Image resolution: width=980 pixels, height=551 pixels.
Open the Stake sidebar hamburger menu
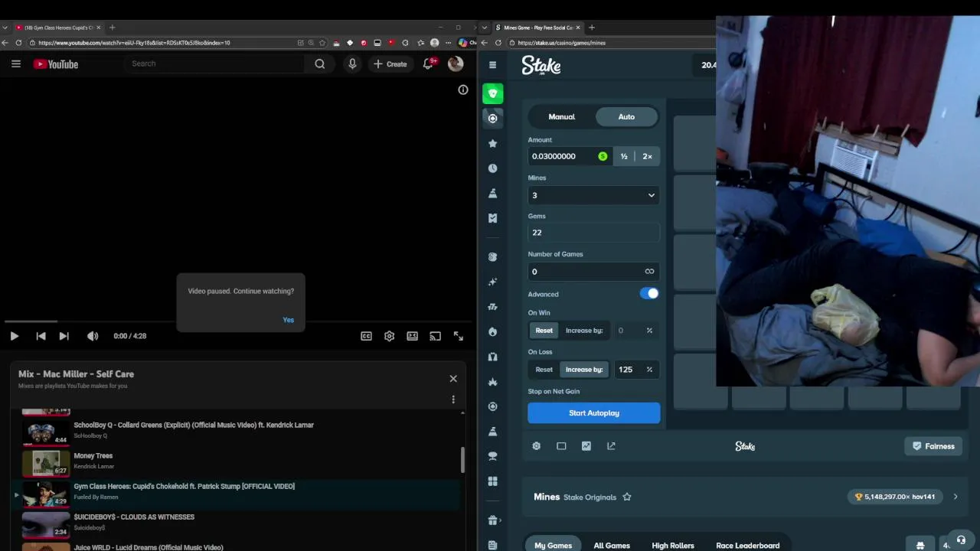[x=493, y=65]
